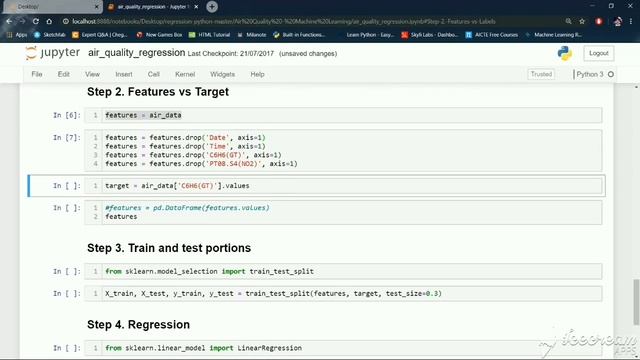Open the File menu
Screen dimensions: 640x360
pos(37,74)
